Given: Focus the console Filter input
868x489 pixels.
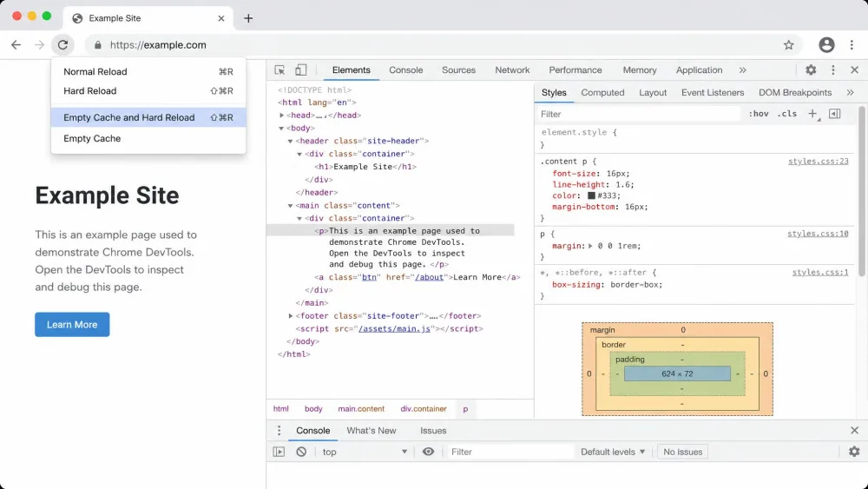Looking at the screenshot, I should click(x=510, y=452).
